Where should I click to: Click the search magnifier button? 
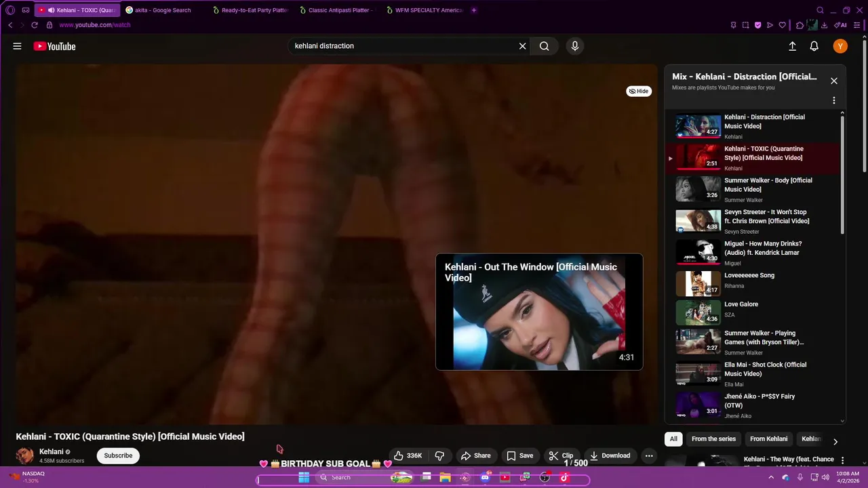pyautogui.click(x=544, y=46)
